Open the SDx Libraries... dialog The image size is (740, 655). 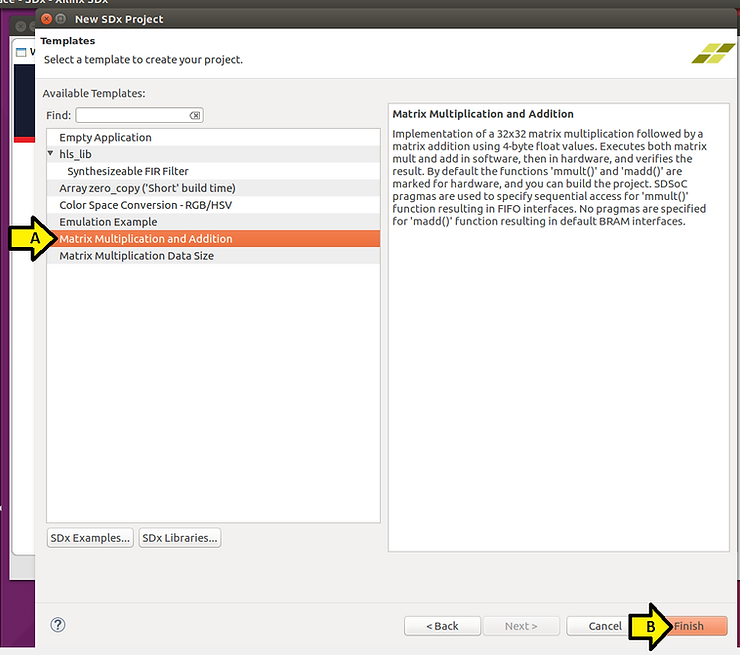[179, 538]
